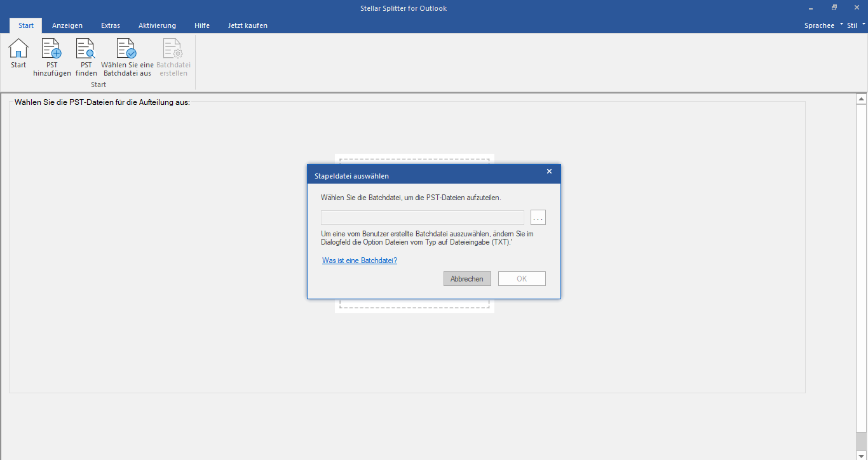868x460 pixels.
Task: Open the Start ribbon tab
Action: click(26, 25)
